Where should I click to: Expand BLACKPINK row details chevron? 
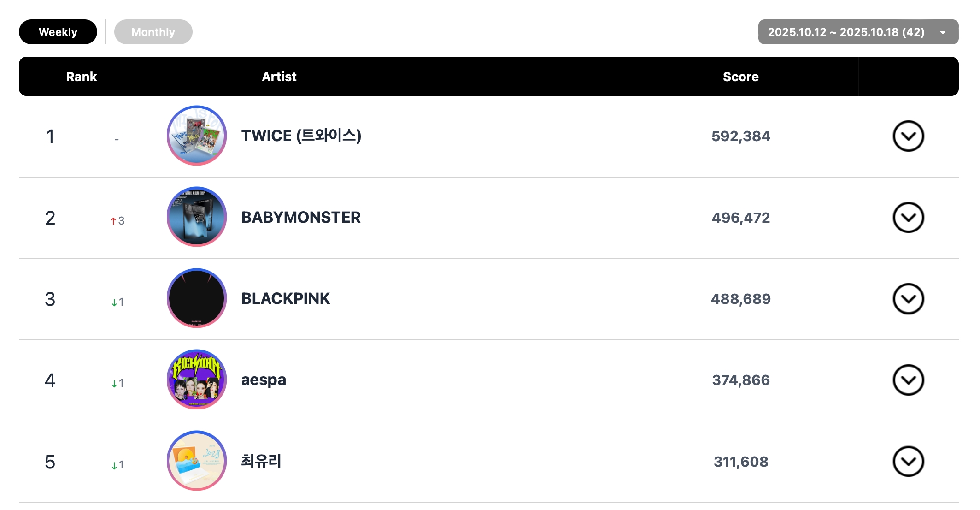(908, 299)
